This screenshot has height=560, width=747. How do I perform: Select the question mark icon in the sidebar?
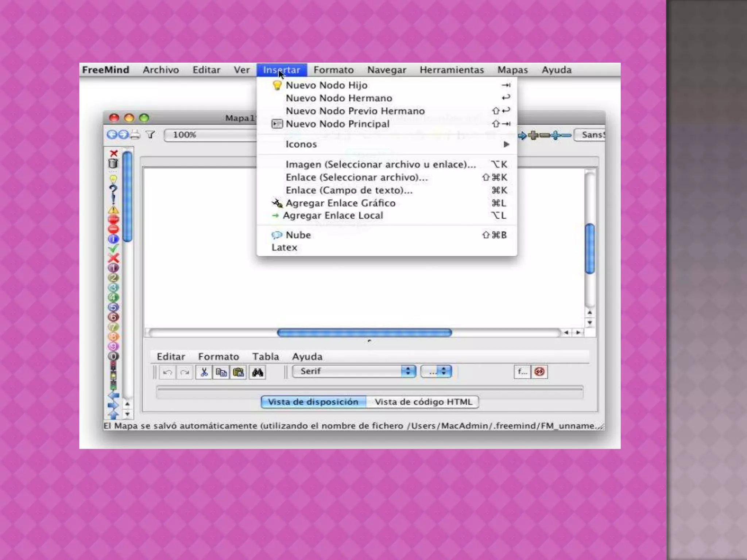[x=113, y=189]
